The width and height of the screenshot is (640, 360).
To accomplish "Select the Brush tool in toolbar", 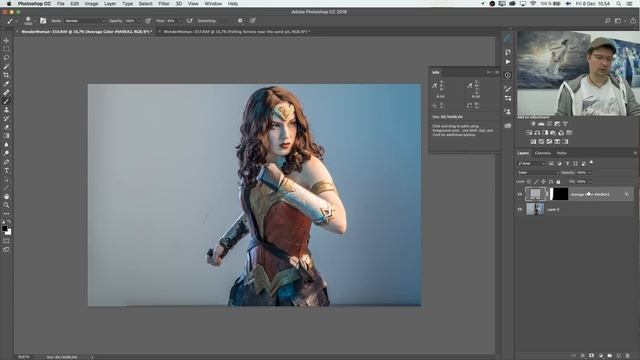I will [6, 101].
